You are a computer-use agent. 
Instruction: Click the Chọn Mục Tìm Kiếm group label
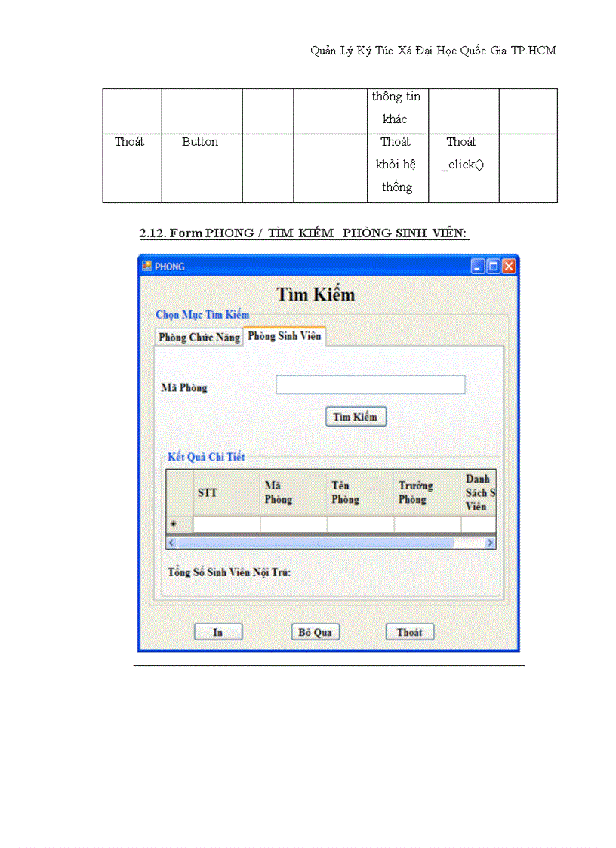tap(200, 315)
